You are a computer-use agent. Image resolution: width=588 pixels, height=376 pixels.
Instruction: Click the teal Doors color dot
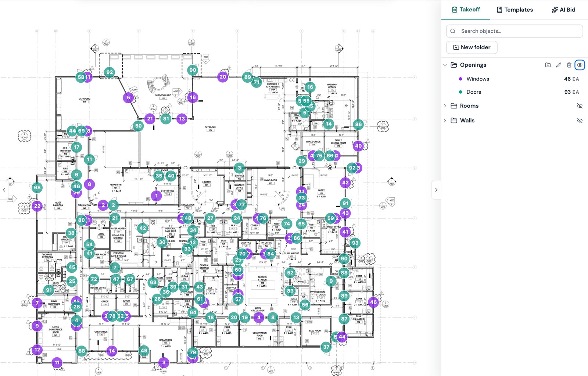(460, 92)
